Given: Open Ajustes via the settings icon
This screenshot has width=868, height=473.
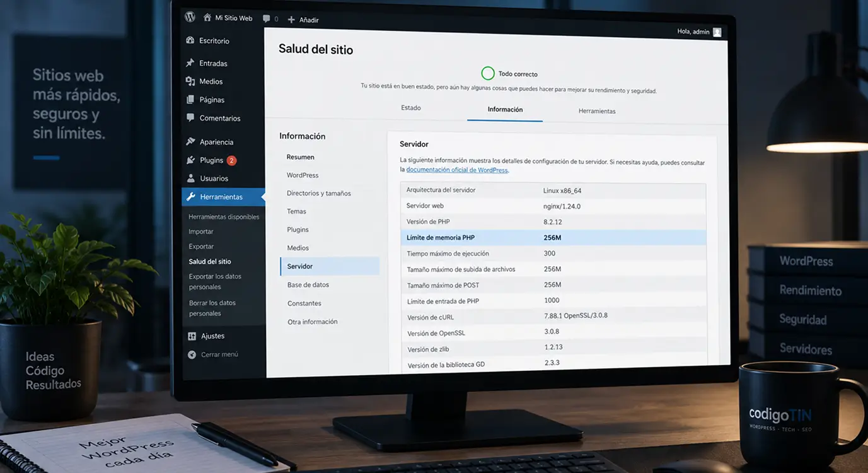Looking at the screenshot, I should click(x=192, y=336).
